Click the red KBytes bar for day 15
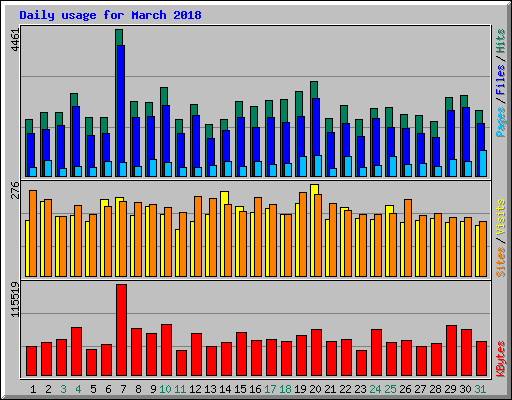The width and height of the screenshot is (512, 400). (242, 354)
